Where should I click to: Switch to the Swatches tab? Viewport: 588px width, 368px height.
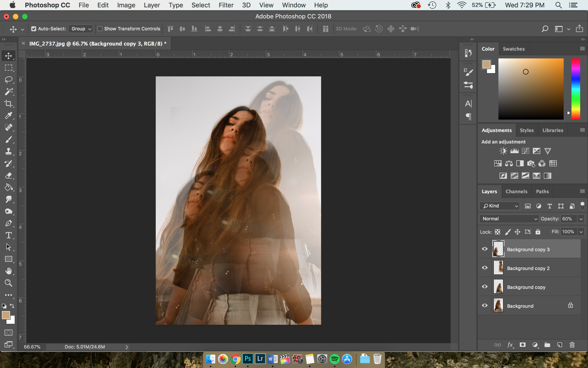click(x=513, y=49)
